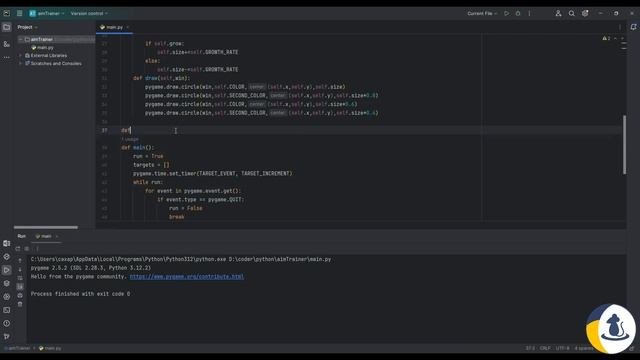Open the Run tool window icon
This screenshot has height=360, width=640.
pyautogui.click(x=7, y=270)
